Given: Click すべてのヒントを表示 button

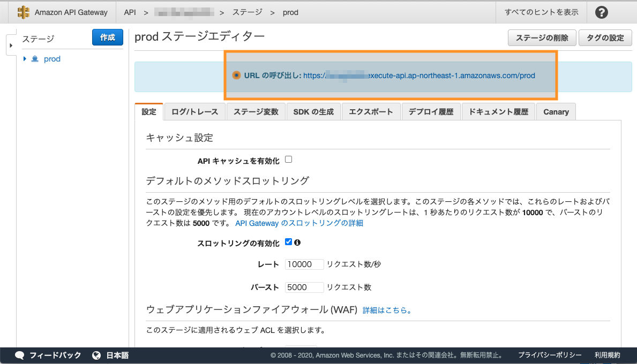Looking at the screenshot, I should [x=542, y=12].
